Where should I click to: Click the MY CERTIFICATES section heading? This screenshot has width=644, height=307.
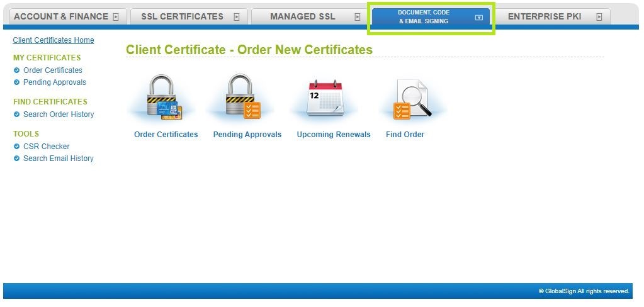pyautogui.click(x=47, y=57)
